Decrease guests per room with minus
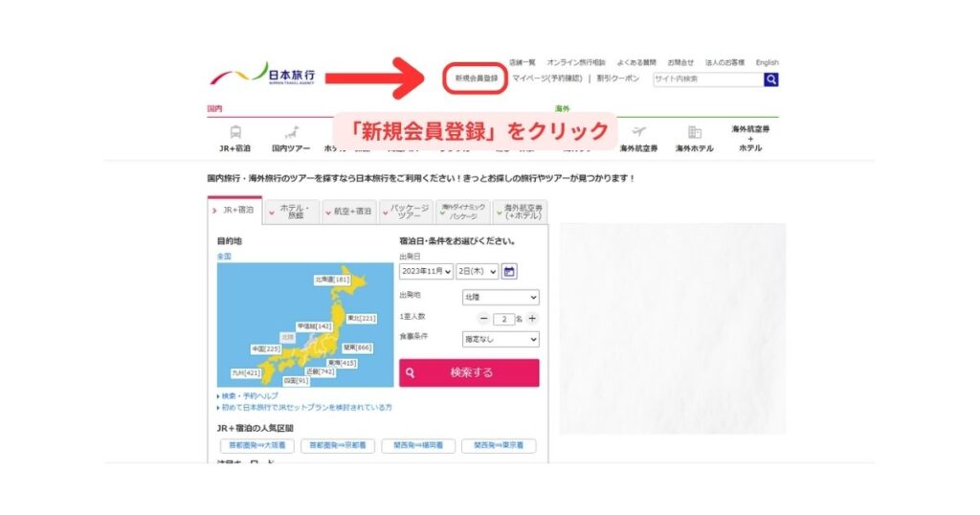Screen dimensions: 980x515 point(483,319)
